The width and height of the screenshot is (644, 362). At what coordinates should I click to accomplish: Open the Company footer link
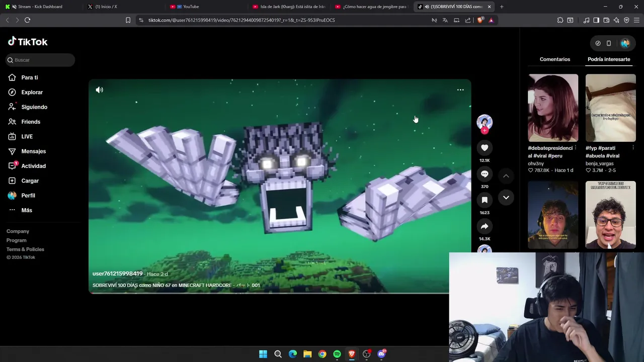point(18,231)
